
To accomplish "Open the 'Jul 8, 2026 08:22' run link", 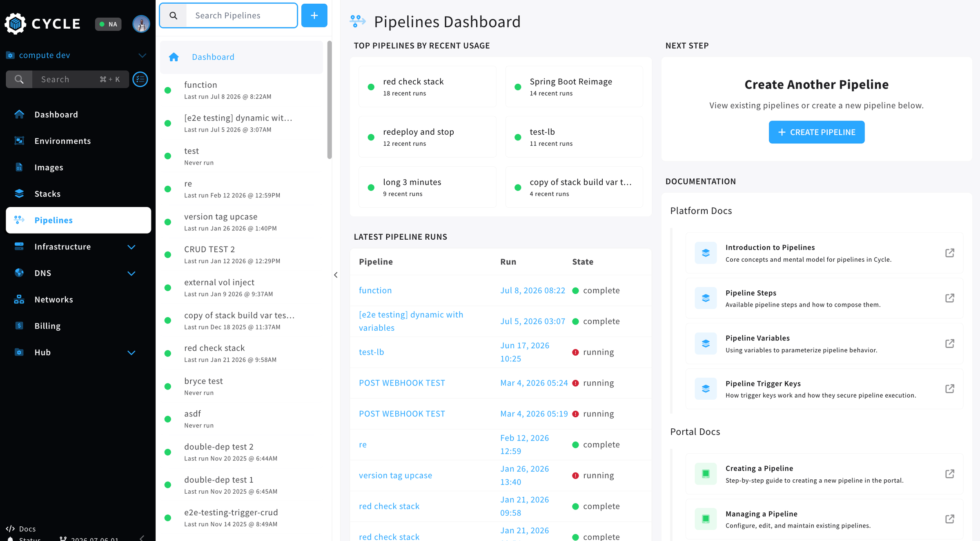I will [x=533, y=290].
